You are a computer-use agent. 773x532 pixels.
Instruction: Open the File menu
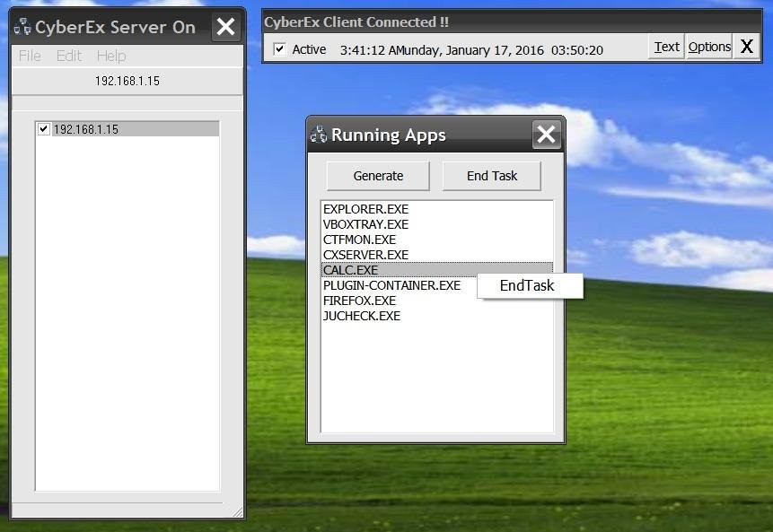click(30, 56)
